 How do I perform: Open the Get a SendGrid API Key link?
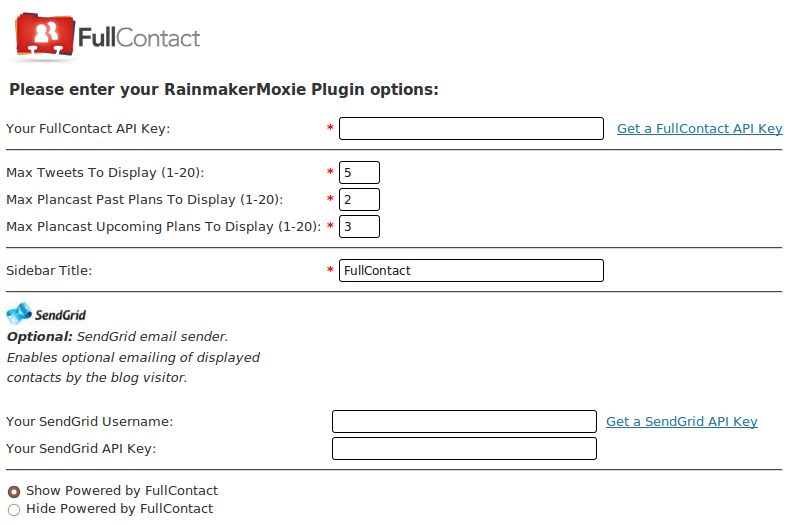pyautogui.click(x=681, y=422)
